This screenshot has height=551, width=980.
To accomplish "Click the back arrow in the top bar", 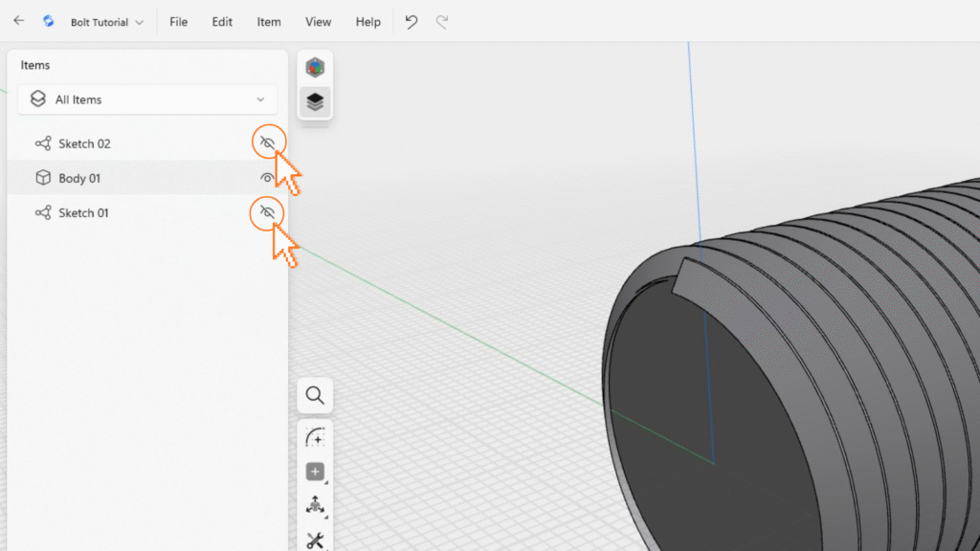I will (18, 21).
